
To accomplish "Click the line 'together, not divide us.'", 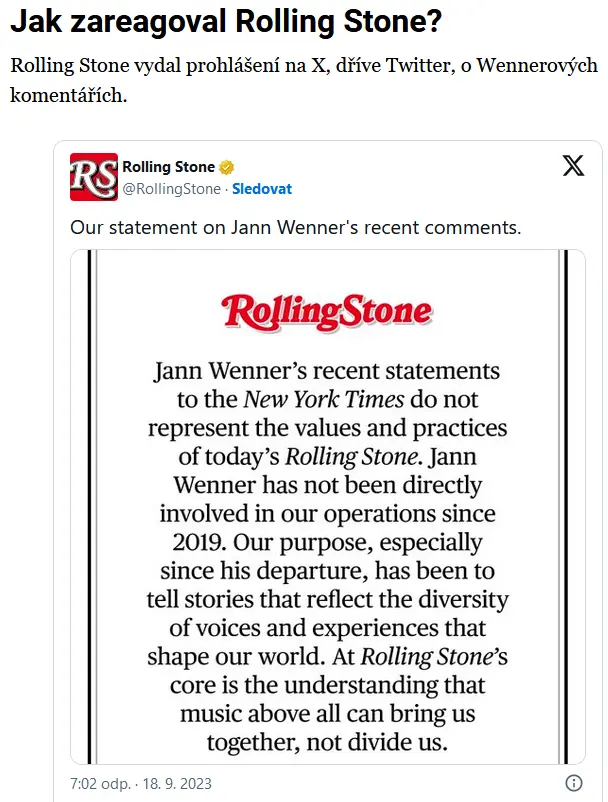I will 327,742.
